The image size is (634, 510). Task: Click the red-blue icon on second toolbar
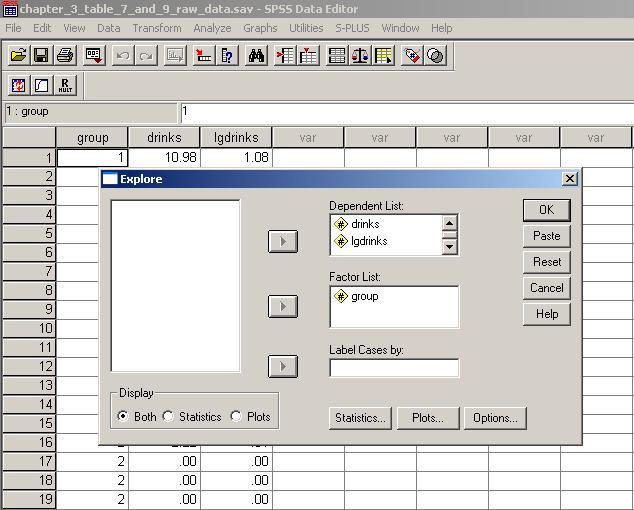(18, 85)
